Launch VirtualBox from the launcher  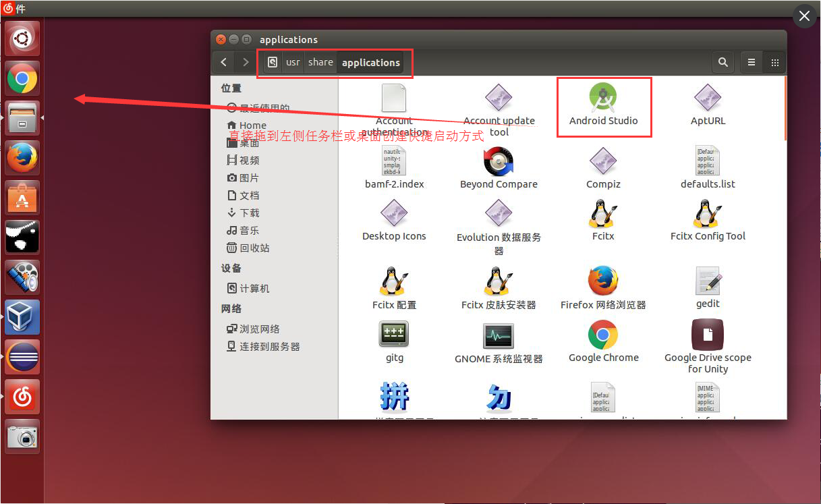click(x=22, y=317)
